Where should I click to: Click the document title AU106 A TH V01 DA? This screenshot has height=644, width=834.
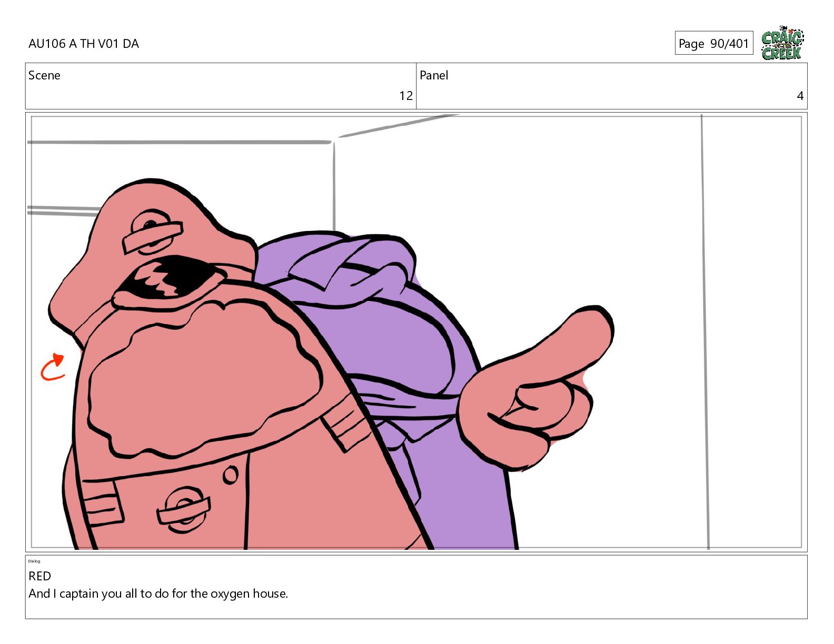click(x=84, y=44)
